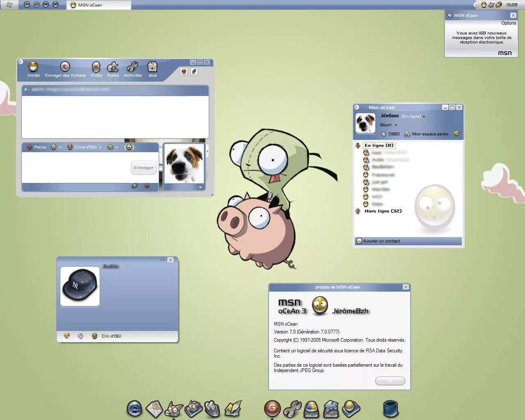Launch Jeux dice icon
The height and width of the screenshot is (420, 525).
pyautogui.click(x=152, y=66)
